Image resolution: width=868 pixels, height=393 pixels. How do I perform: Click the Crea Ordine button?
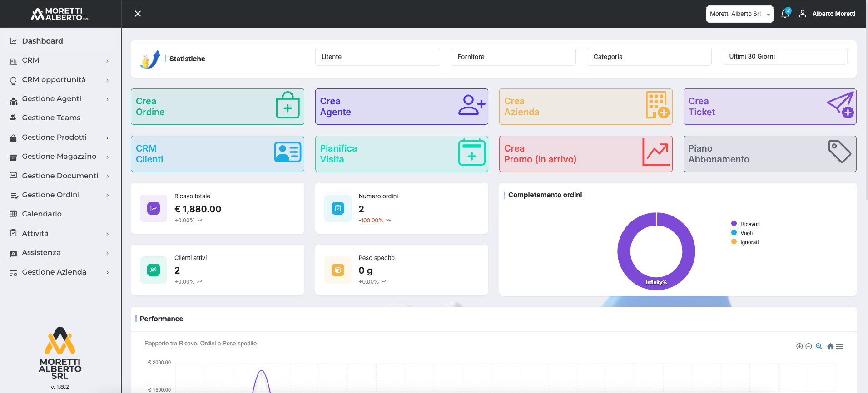(x=217, y=107)
